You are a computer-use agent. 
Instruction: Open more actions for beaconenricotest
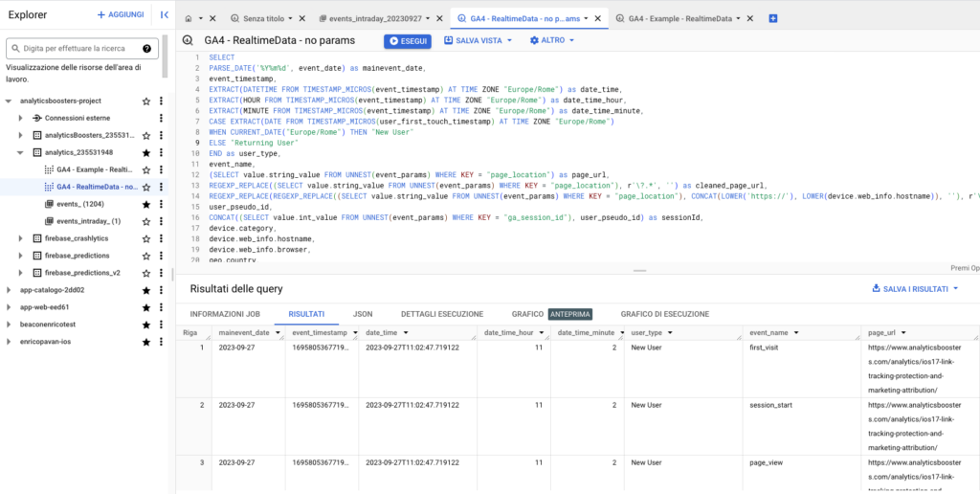161,325
